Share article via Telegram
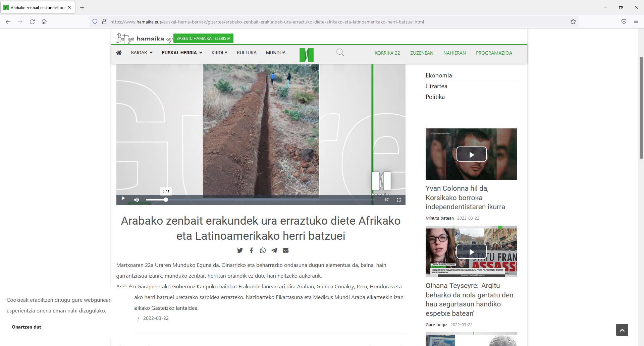The width and height of the screenshot is (644, 346). pyautogui.click(x=274, y=250)
